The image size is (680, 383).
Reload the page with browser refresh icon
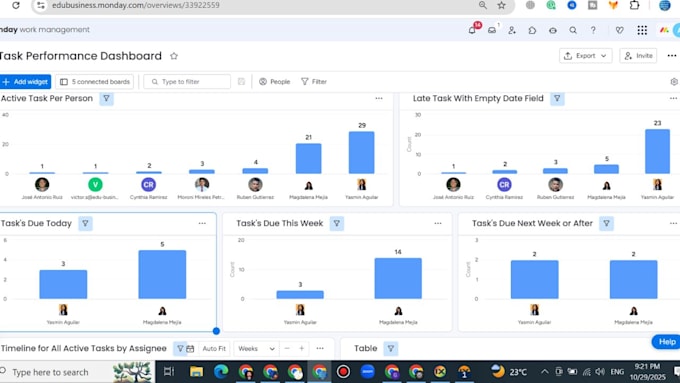pyautogui.click(x=16, y=5)
